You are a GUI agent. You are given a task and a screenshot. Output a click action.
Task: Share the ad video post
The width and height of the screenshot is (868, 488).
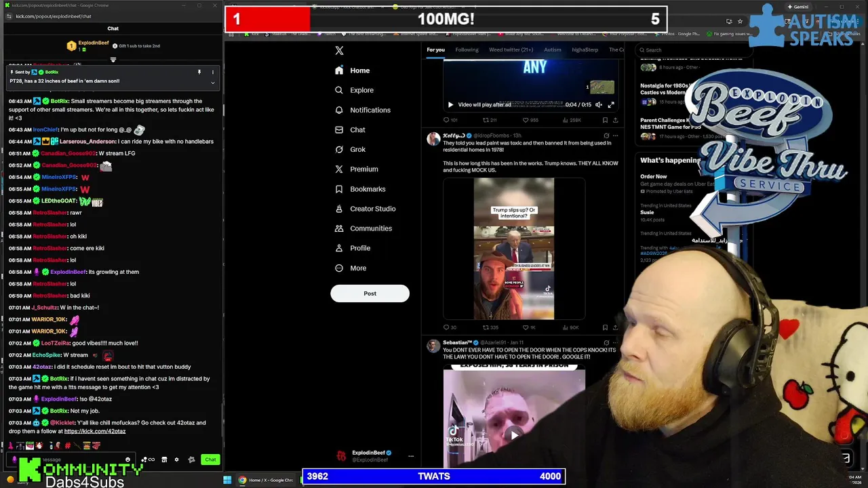point(615,120)
